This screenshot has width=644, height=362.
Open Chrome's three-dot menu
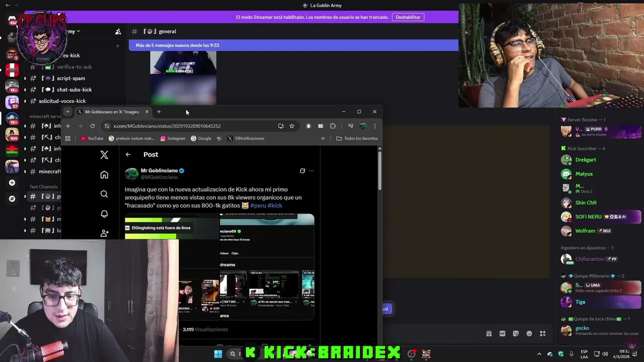[375, 126]
